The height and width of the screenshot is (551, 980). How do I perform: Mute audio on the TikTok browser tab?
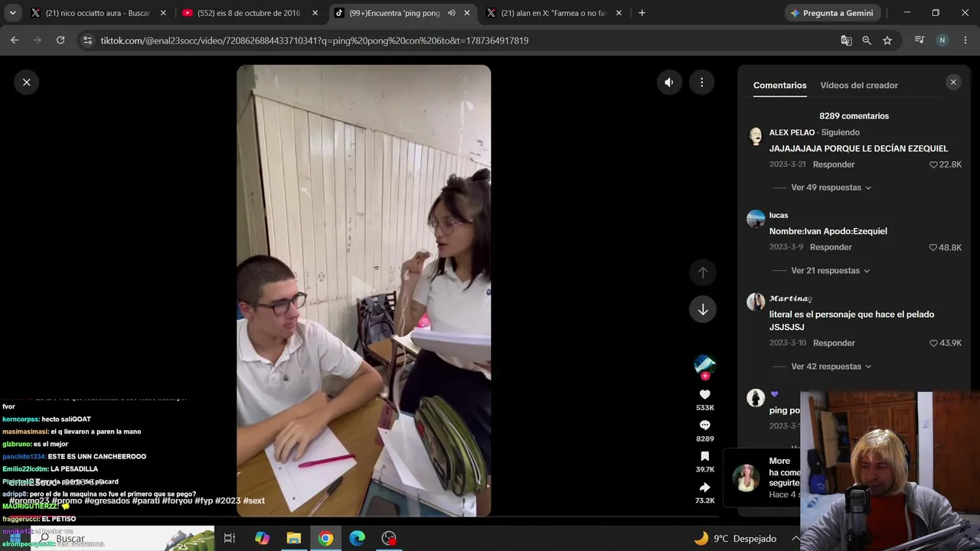[452, 13]
